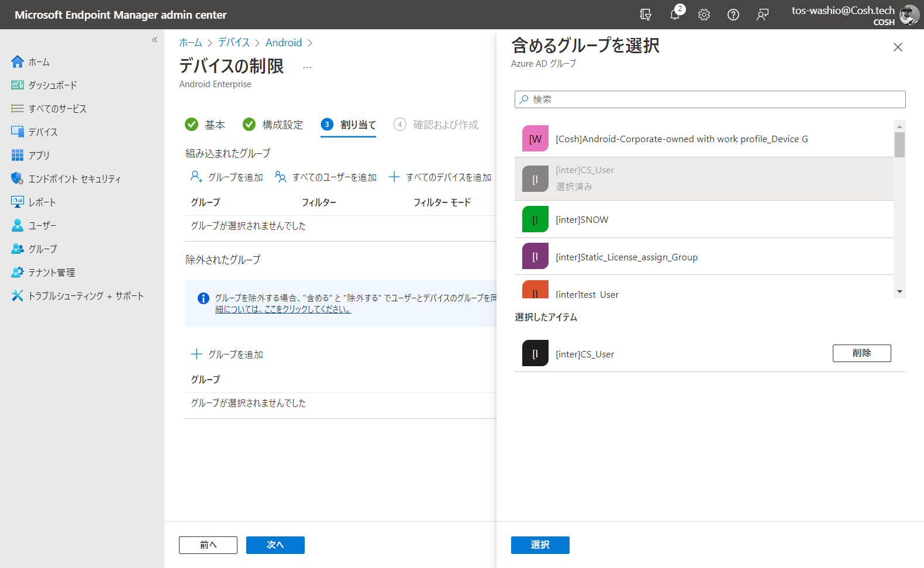Click すべてのユーザーを追加

click(x=326, y=177)
